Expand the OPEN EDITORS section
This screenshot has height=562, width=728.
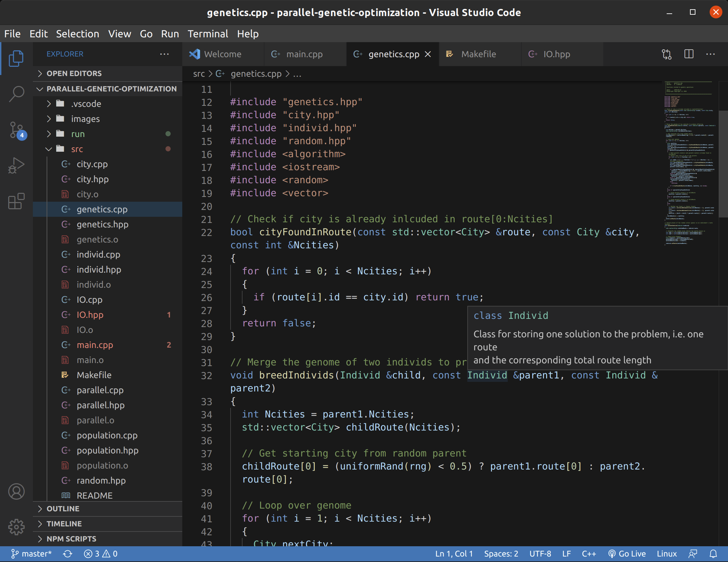74,73
